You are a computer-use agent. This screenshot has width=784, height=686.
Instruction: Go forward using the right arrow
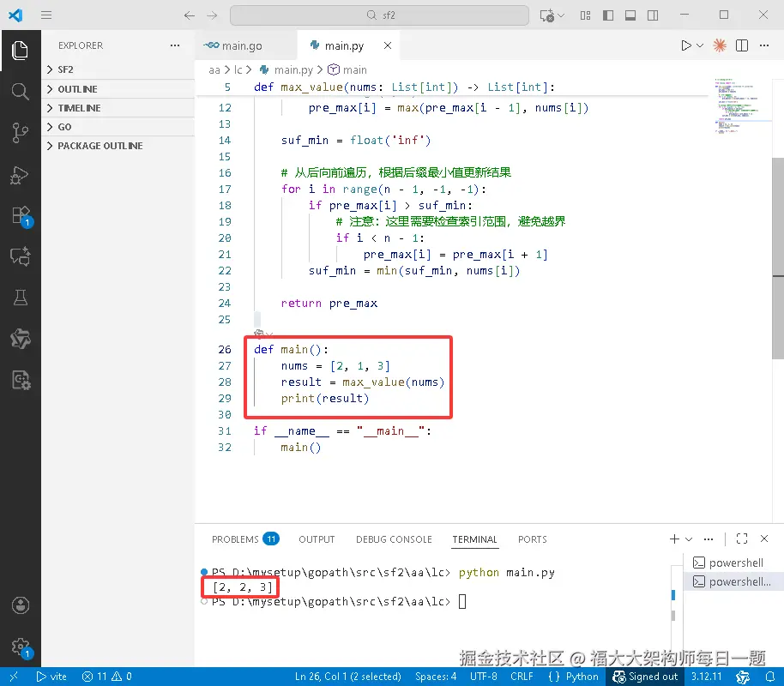tap(212, 15)
